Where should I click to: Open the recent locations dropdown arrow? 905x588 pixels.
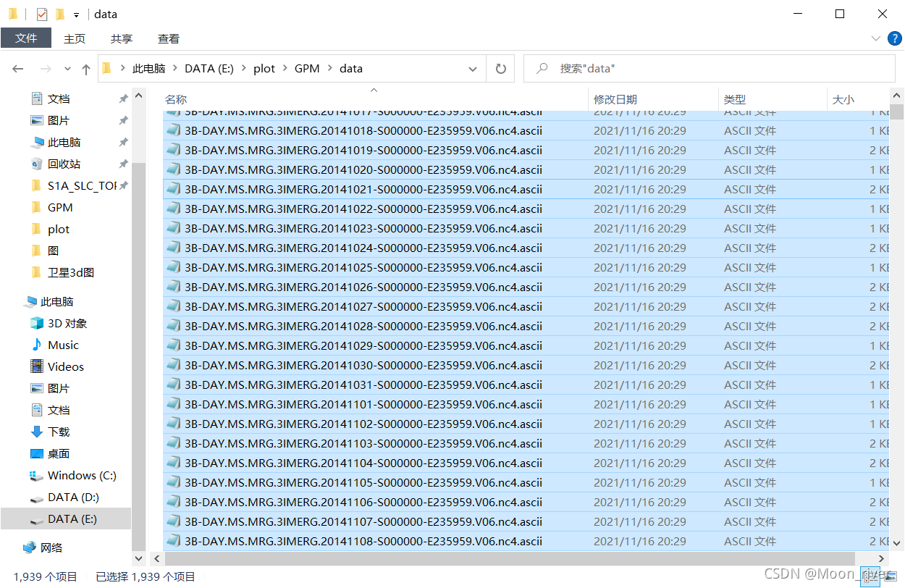pos(67,69)
